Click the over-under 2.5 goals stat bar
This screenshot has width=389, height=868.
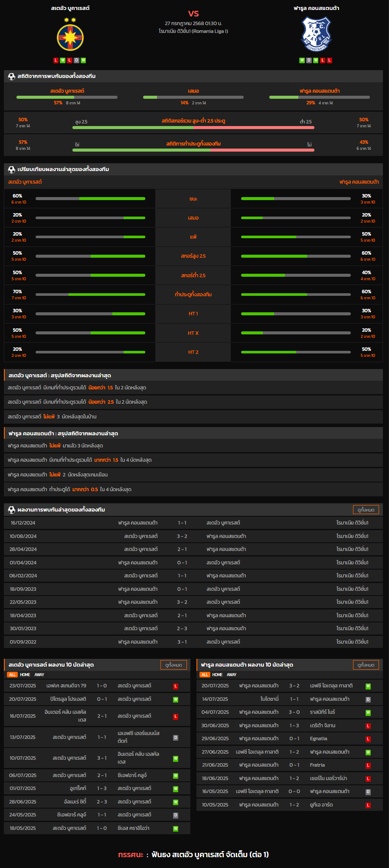coord(193,128)
